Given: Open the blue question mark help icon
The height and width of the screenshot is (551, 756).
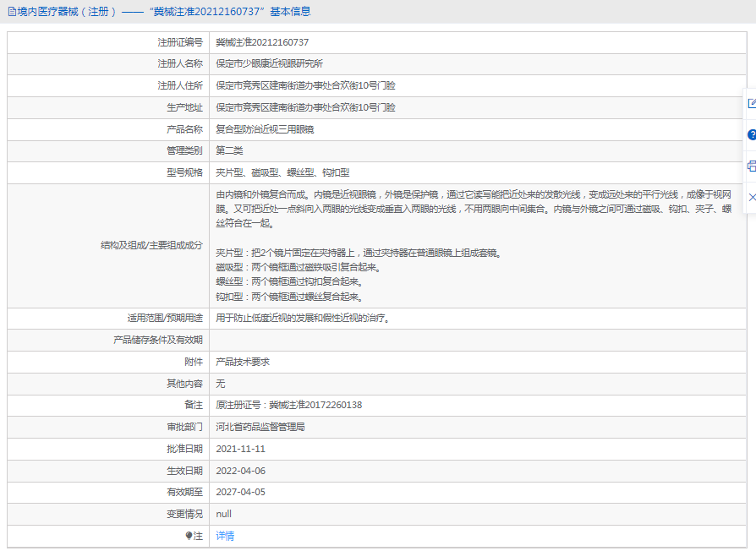Looking at the screenshot, I should 751,134.
